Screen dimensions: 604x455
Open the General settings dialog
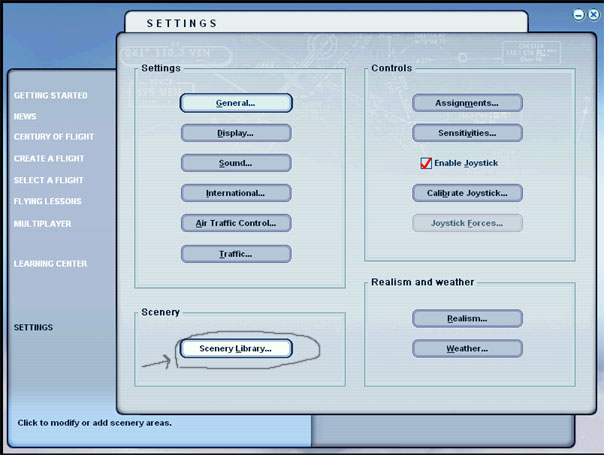(236, 103)
